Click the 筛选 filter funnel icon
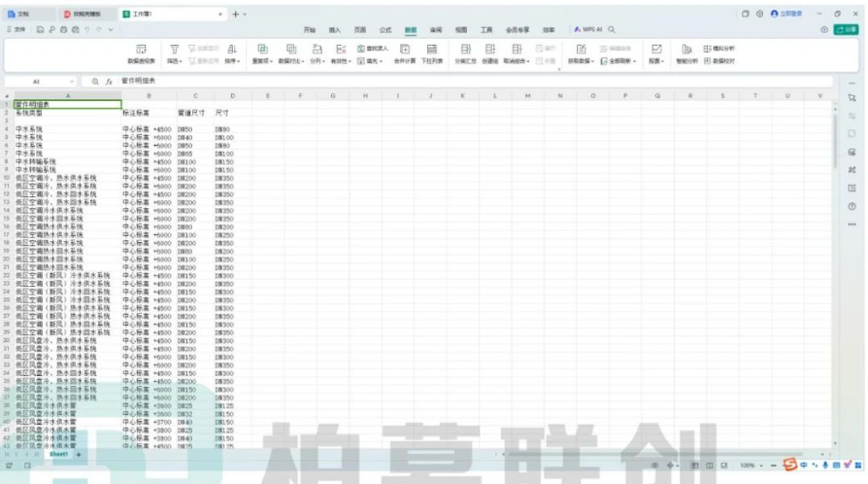Screen dimensions: 868x484 [x=175, y=50]
